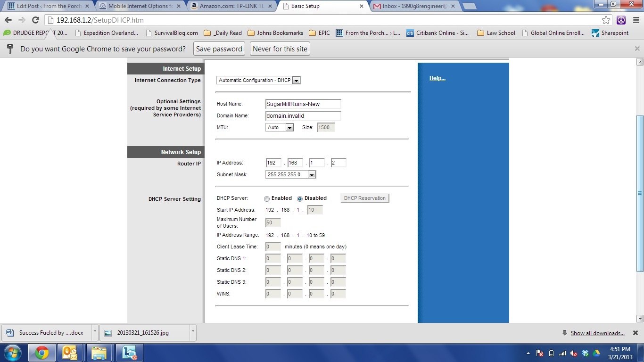The width and height of the screenshot is (644, 362).
Task: Switch to the Amazon TP-LINK tab
Action: click(x=231, y=6)
